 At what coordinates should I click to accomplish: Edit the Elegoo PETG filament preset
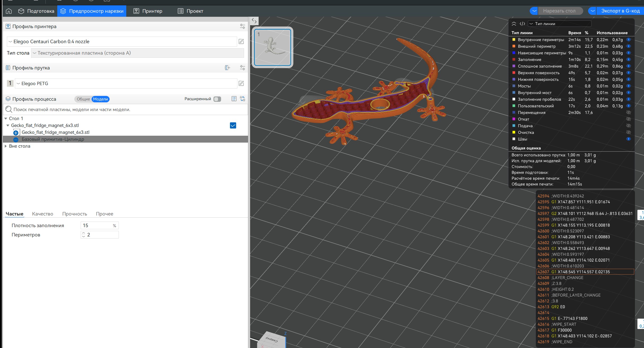[241, 83]
